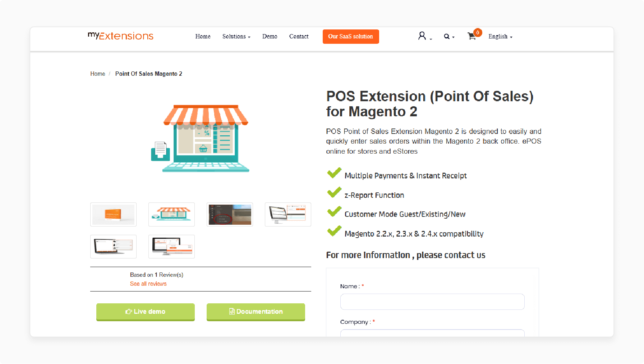Open the search icon dropdown
Image resolution: width=644 pixels, height=364 pixels.
[449, 36]
